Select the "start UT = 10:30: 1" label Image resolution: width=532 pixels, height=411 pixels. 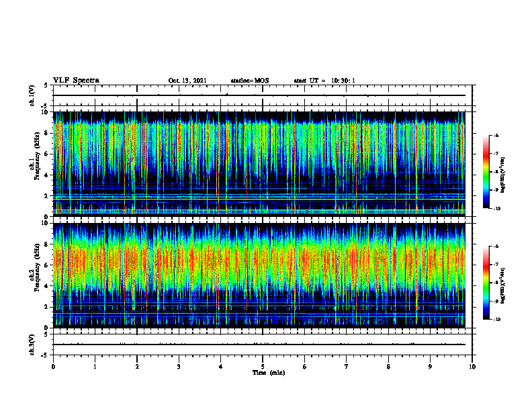324,81
